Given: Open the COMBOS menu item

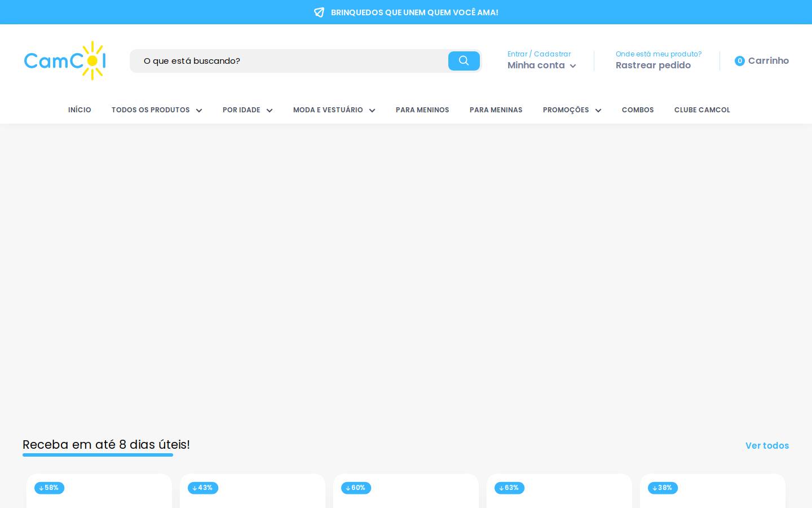Looking at the screenshot, I should pos(638,110).
